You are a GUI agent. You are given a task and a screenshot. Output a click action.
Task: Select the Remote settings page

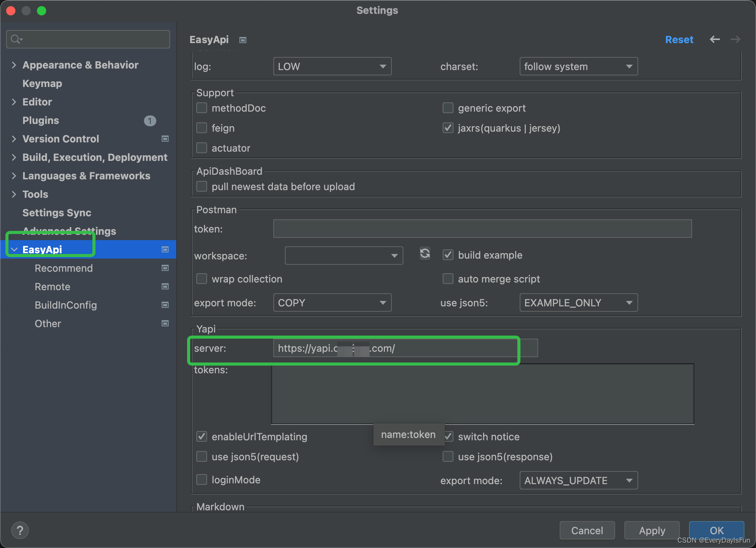(52, 287)
